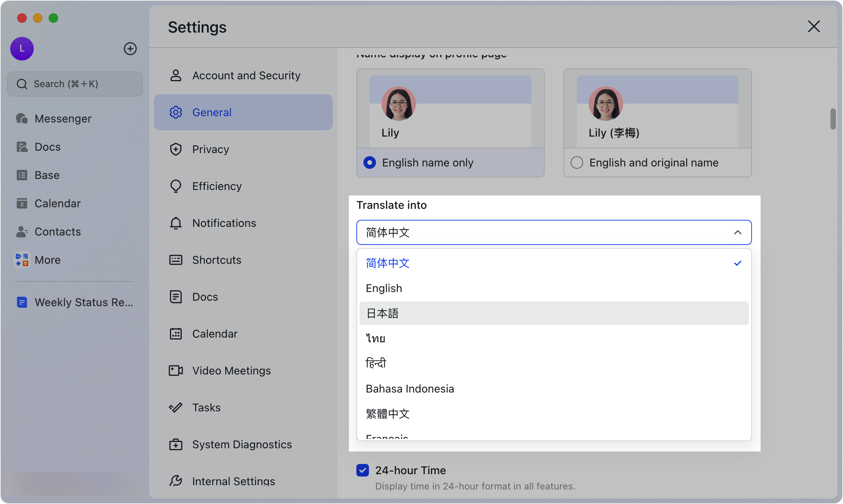Open Video Meetings camera icon
Image resolution: width=843 pixels, height=504 pixels.
tap(176, 371)
